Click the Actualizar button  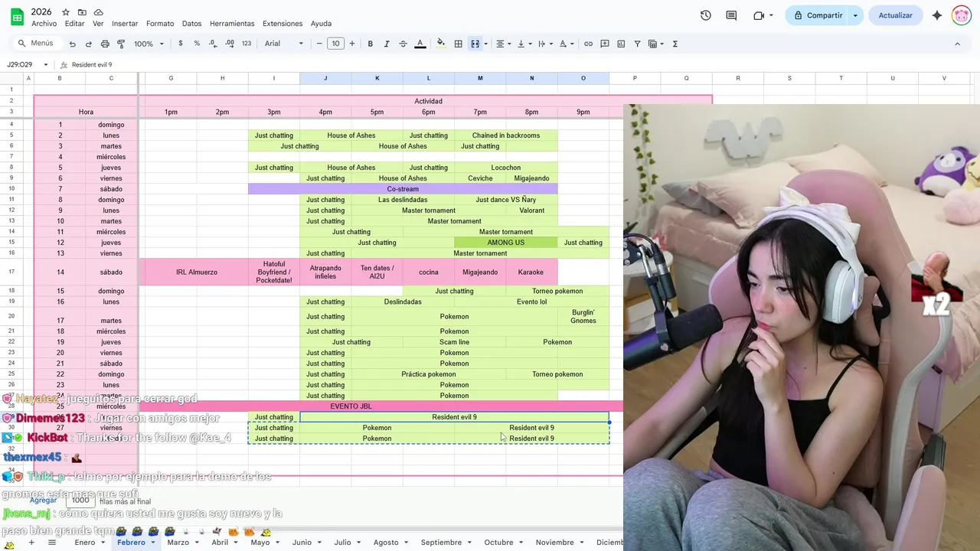(895, 15)
